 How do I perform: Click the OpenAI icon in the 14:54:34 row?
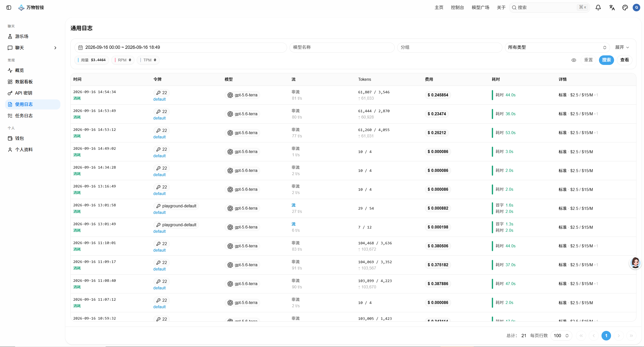(x=230, y=95)
